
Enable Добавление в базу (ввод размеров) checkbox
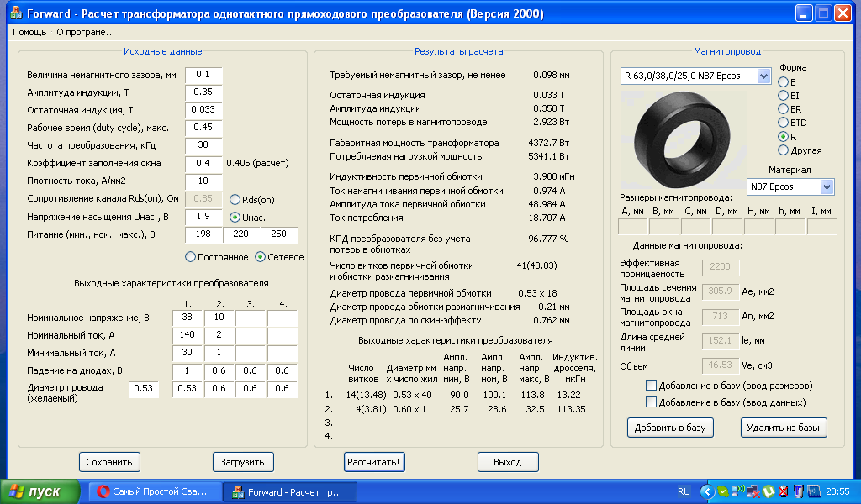tap(652, 386)
